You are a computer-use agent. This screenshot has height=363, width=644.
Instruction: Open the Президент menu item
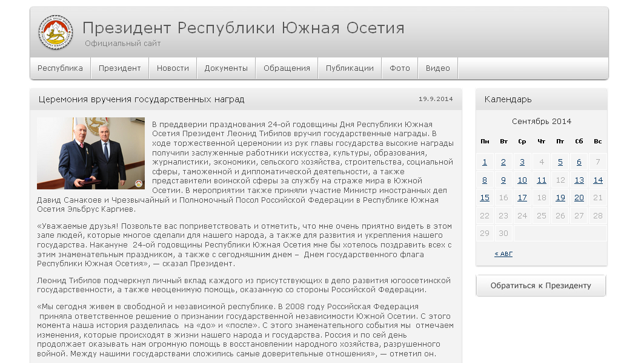point(120,68)
